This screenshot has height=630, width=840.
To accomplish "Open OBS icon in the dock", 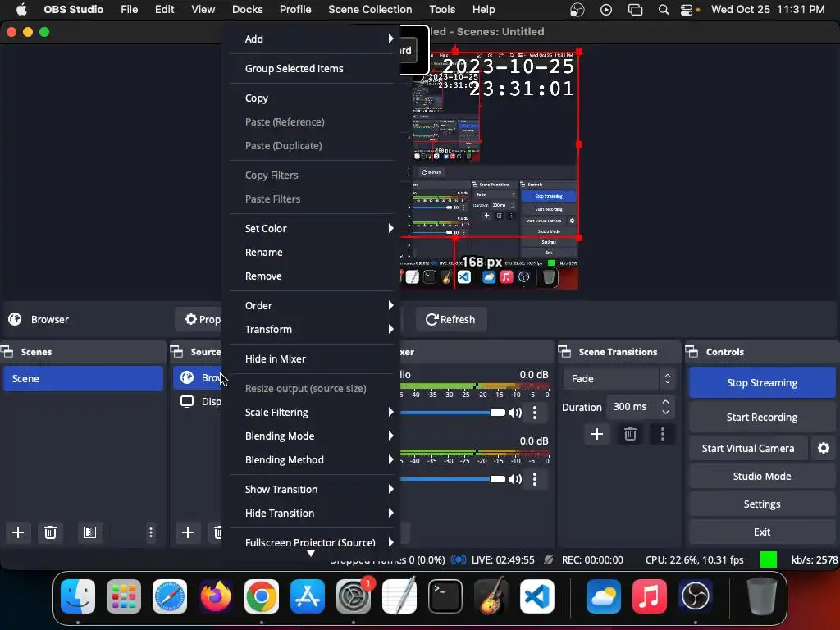I will [695, 596].
